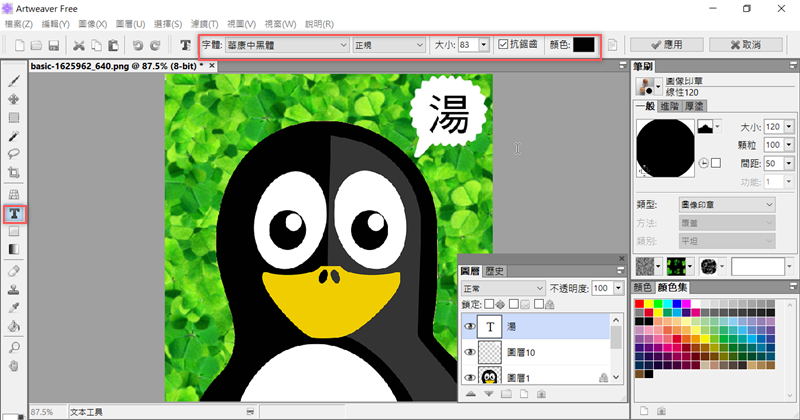
Task: Click the black text 顏色 swatch
Action: [x=583, y=45]
